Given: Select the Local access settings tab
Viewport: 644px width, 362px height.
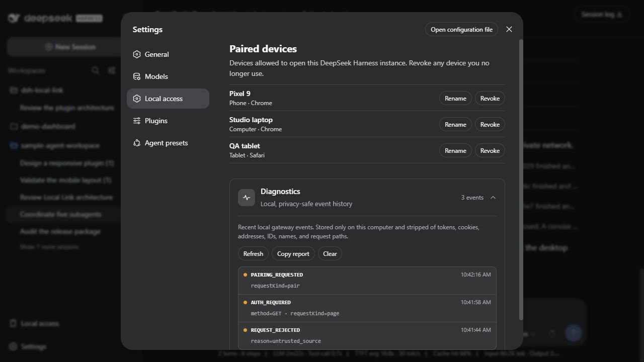Looking at the screenshot, I should coord(168,99).
